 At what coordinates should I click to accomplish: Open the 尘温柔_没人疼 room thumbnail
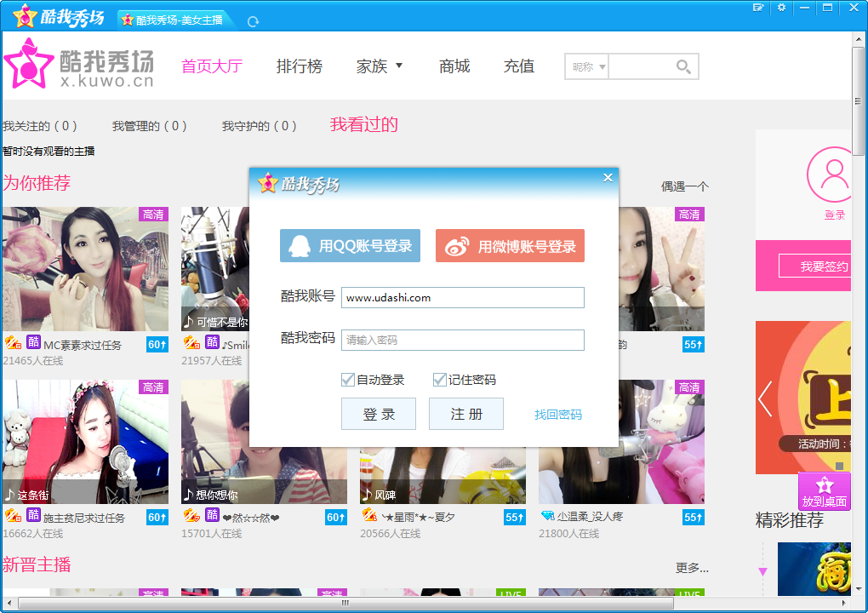622,442
